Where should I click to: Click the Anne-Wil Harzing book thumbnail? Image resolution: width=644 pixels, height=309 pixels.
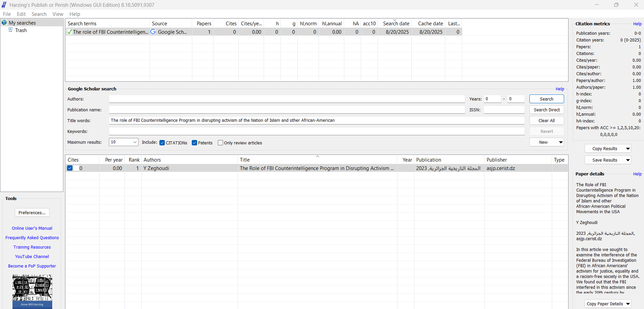tap(32, 291)
